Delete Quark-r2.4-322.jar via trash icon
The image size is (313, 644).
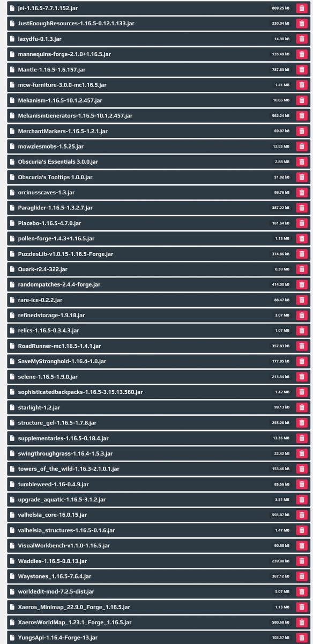pos(302,269)
